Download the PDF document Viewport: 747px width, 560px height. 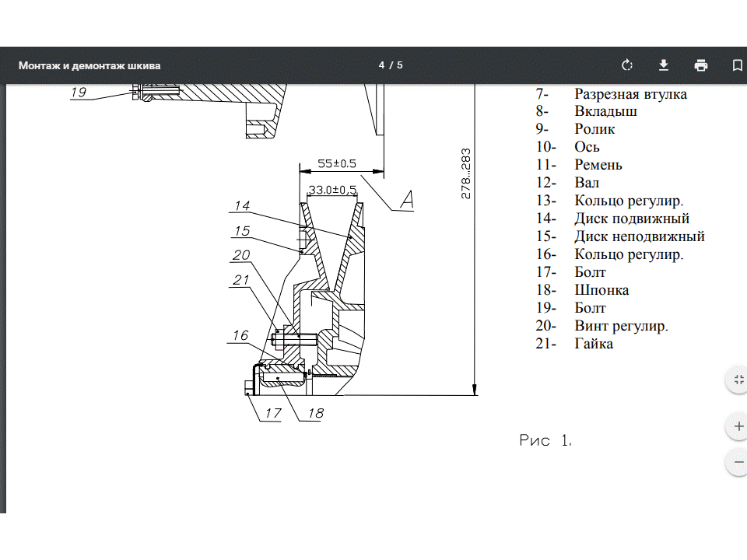(x=664, y=65)
